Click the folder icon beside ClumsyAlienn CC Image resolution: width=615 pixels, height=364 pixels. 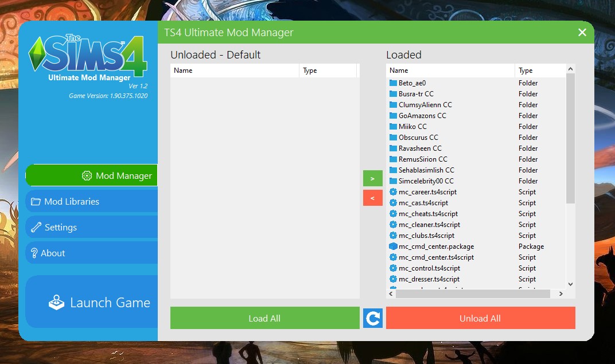coord(393,105)
